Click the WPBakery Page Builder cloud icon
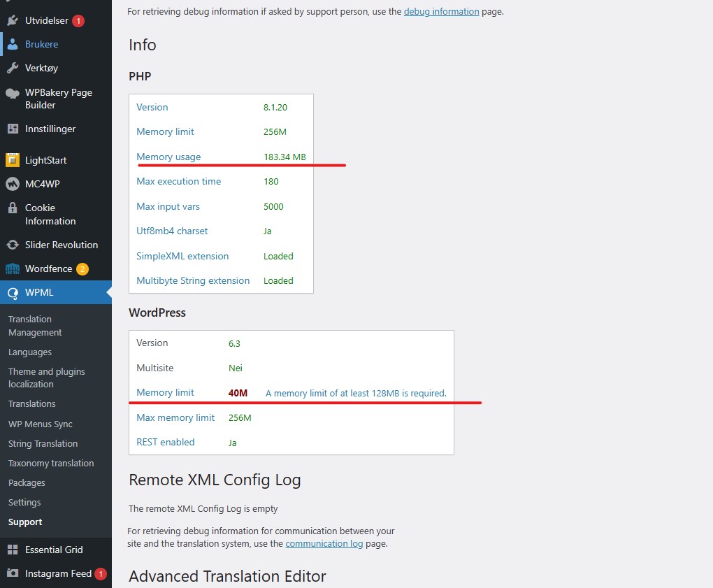Screen dimensions: 713x588 point(13,93)
